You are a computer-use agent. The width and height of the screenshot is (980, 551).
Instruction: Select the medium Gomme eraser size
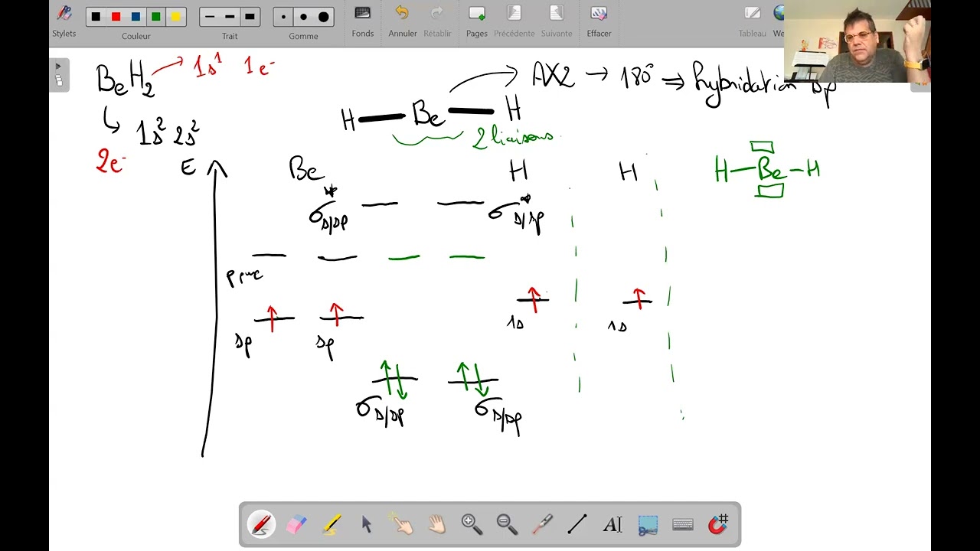click(303, 17)
